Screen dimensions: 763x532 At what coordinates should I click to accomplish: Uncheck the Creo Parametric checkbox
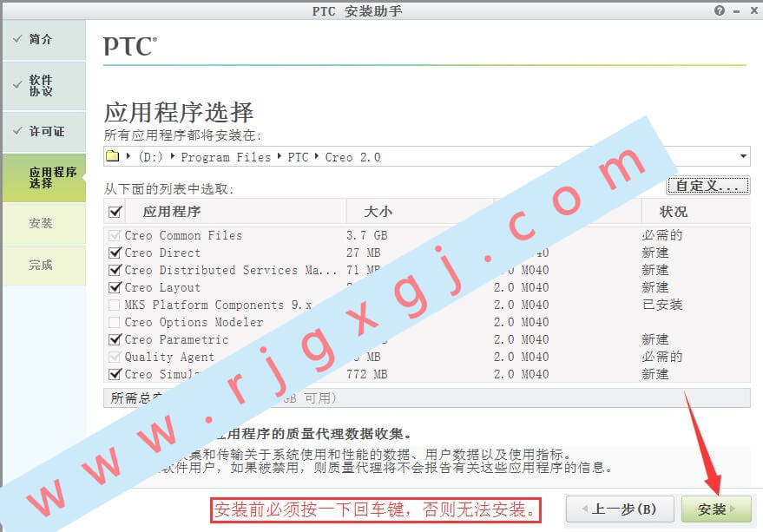pyautogui.click(x=115, y=339)
